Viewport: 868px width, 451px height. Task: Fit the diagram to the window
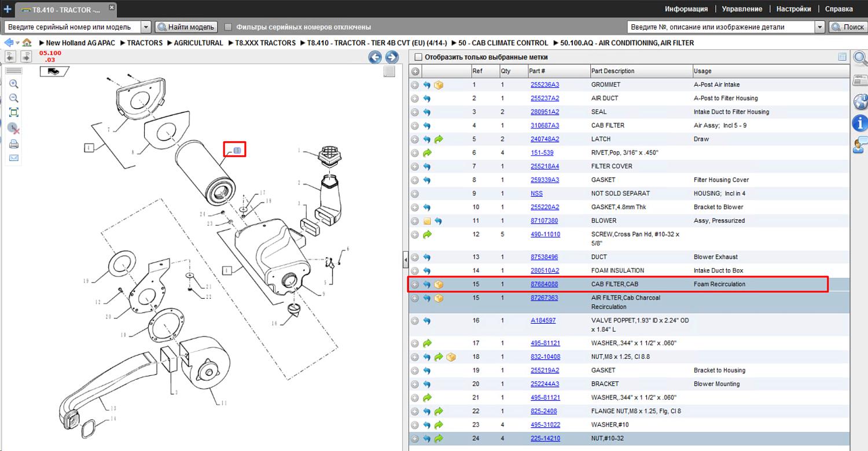[x=14, y=112]
